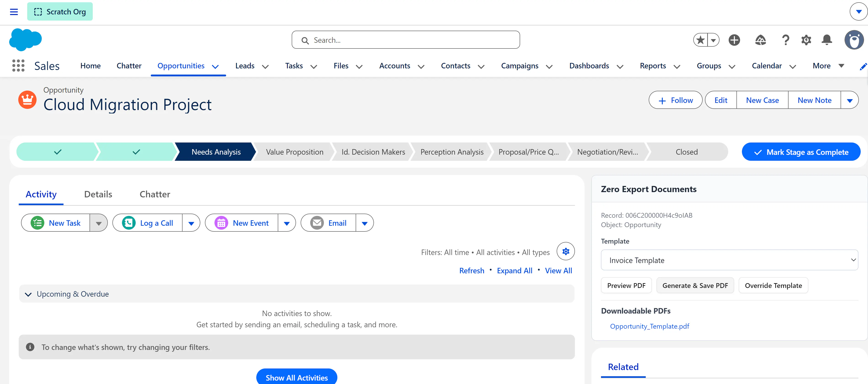Show more record actions dropdown
The height and width of the screenshot is (384, 868).
pyautogui.click(x=849, y=100)
